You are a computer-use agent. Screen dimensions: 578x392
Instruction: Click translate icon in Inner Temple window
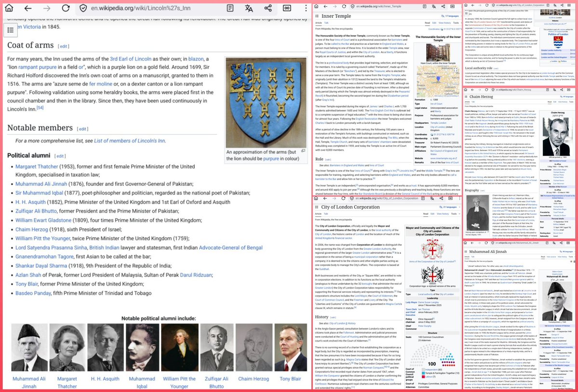(434, 7)
